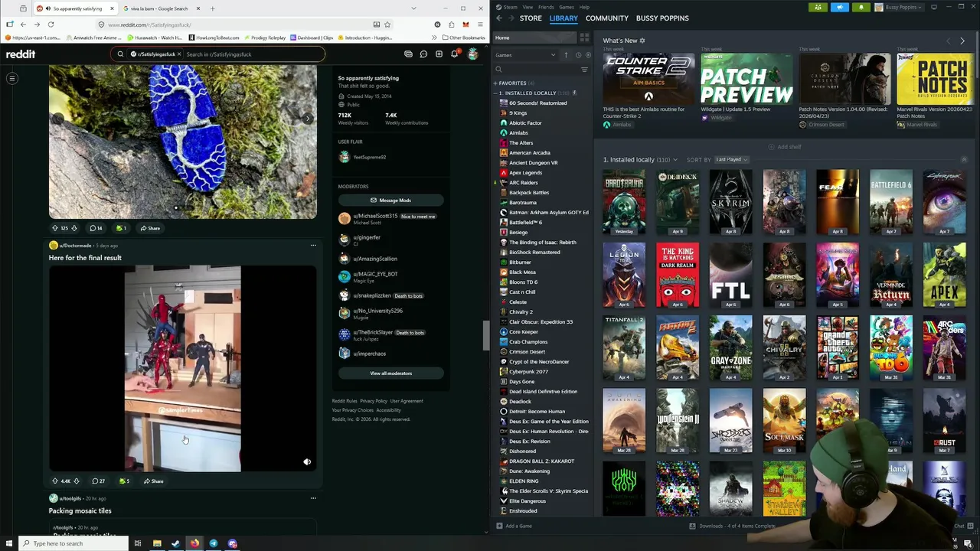Downvote the 'Here for the final result' post
This screenshot has width=980, height=551.
[76, 481]
